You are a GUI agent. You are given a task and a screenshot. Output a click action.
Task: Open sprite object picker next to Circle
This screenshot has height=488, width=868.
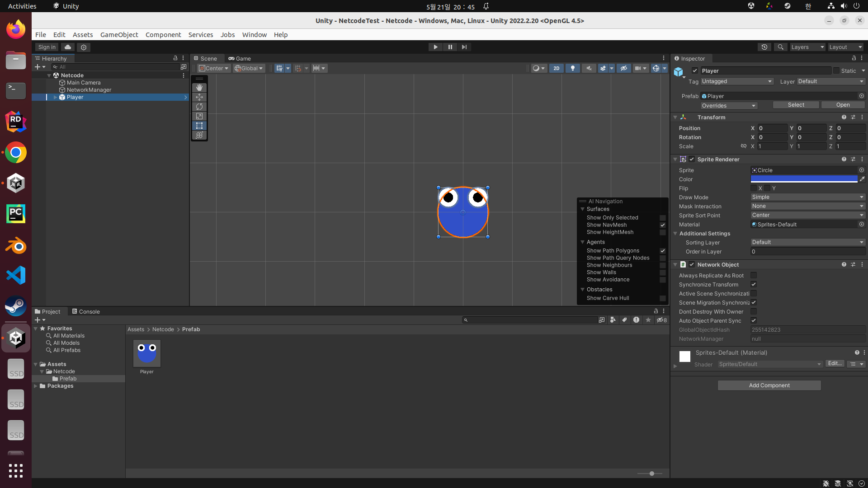862,170
